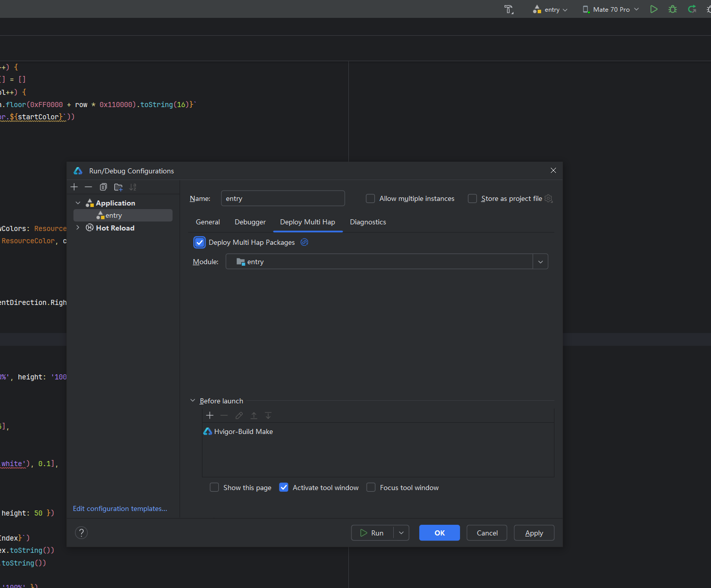Move Before launch task down

tap(268, 415)
